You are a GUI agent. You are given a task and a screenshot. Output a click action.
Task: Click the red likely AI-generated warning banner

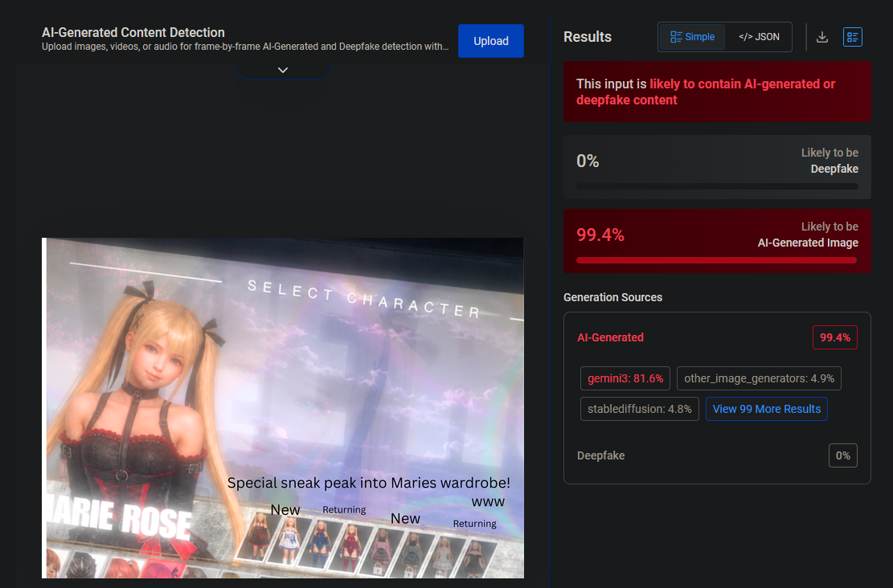[x=716, y=92]
